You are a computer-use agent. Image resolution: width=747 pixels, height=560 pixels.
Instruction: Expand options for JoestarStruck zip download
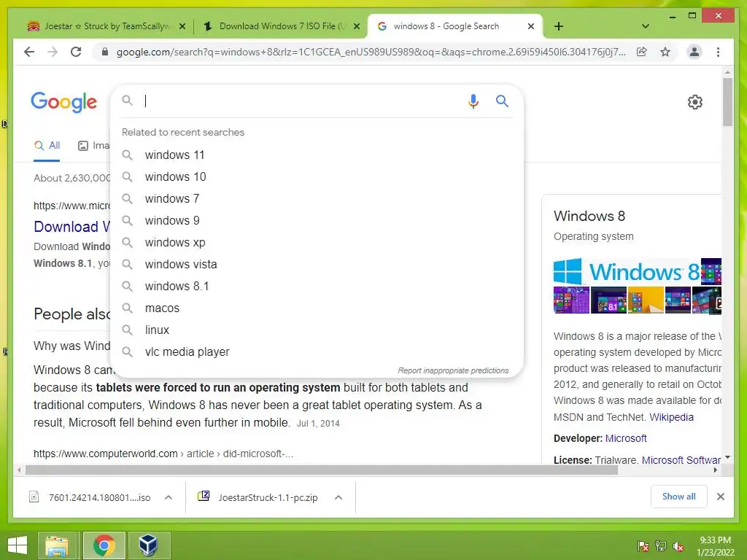coord(338,497)
